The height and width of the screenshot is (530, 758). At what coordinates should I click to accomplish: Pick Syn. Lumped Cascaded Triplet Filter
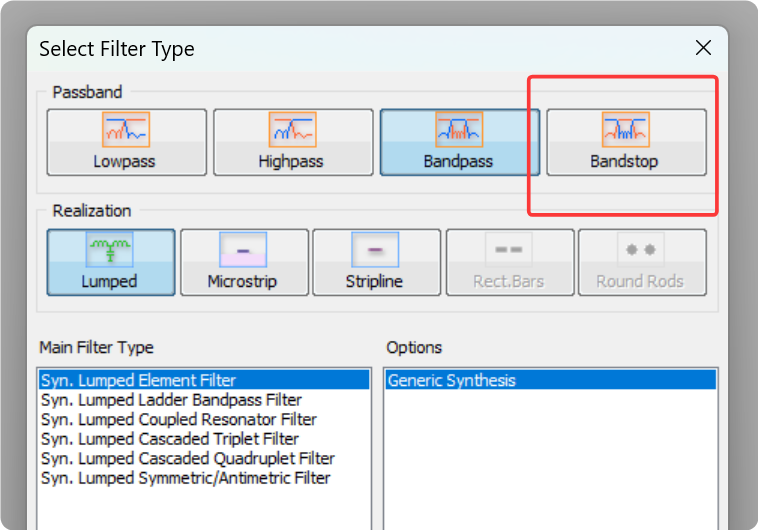pyautogui.click(x=169, y=439)
